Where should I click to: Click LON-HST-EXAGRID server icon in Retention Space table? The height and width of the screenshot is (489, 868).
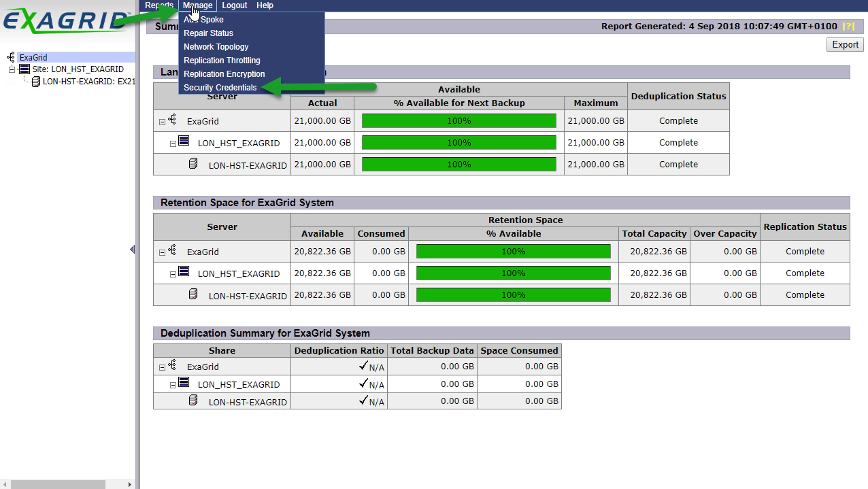click(193, 294)
